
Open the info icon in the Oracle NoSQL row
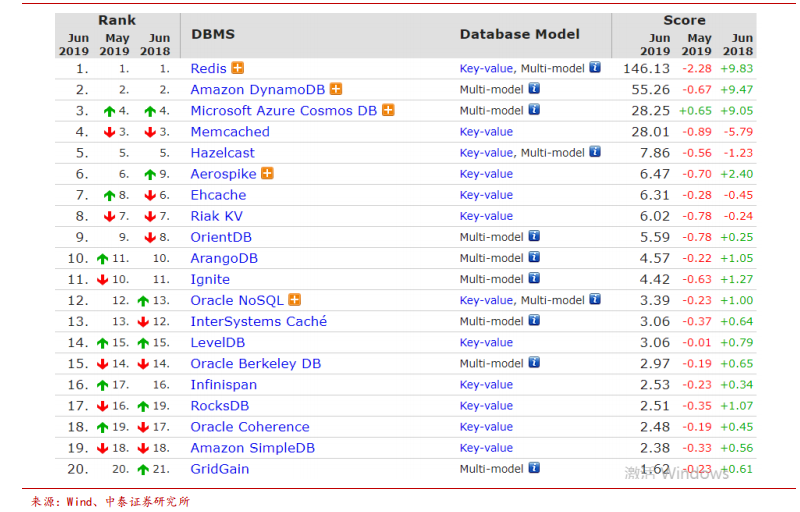point(595,299)
